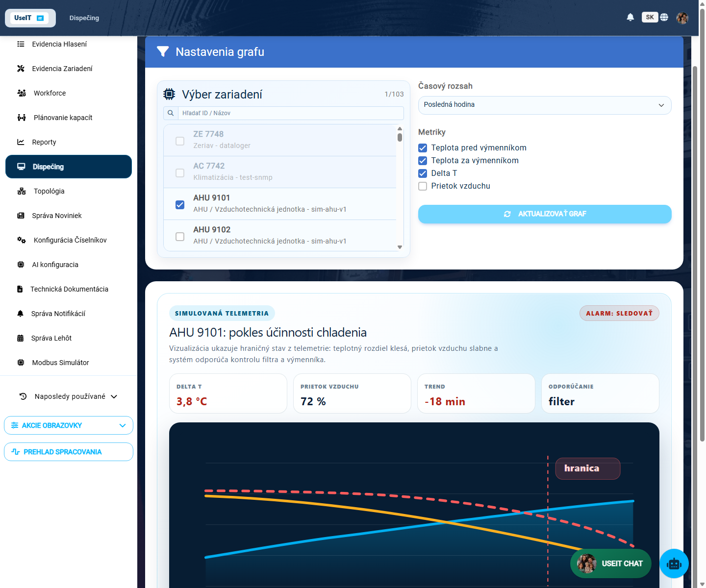Click the Delta T 3,8 °C card
Viewport: 706px width, 588px height.
[228, 393]
